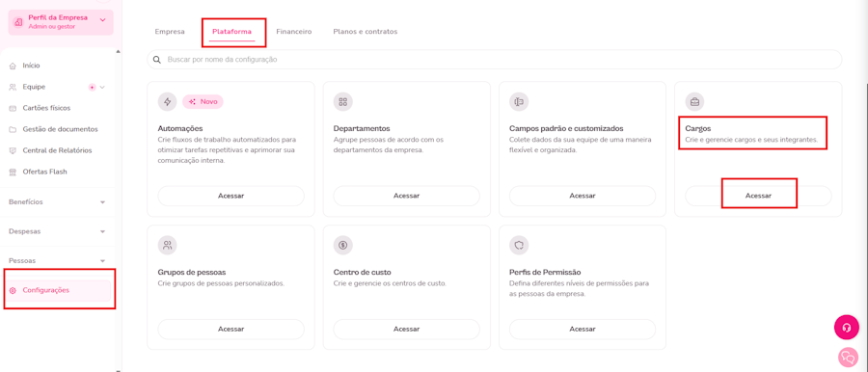Click the sidebar scroll up arrow
This screenshot has height=372, width=868.
coord(118,51)
